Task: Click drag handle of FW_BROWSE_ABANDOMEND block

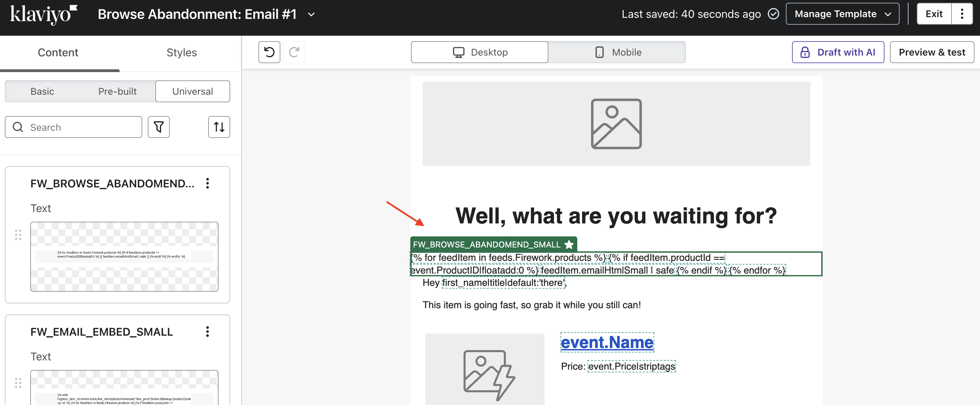Action: (x=18, y=235)
